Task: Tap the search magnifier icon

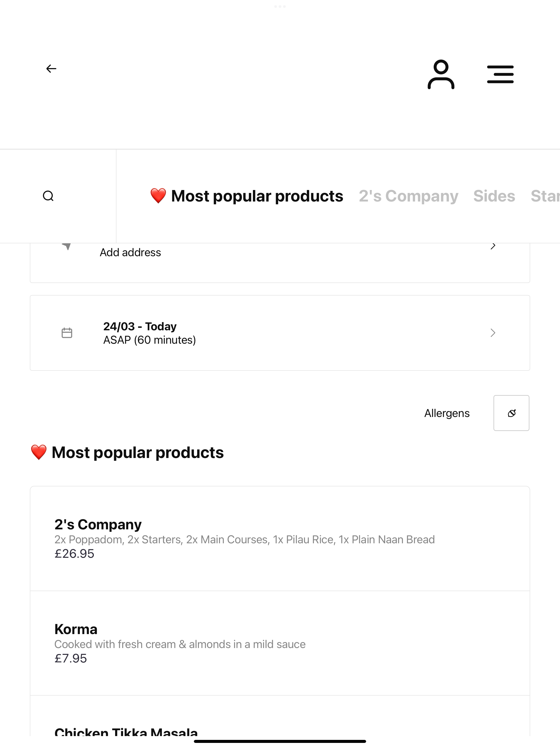Action: tap(48, 196)
